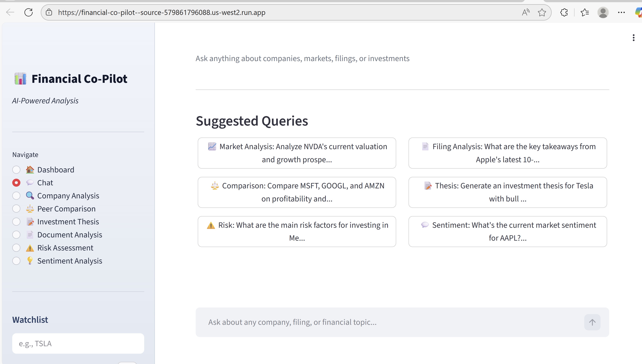View site information lock icon

point(49,12)
